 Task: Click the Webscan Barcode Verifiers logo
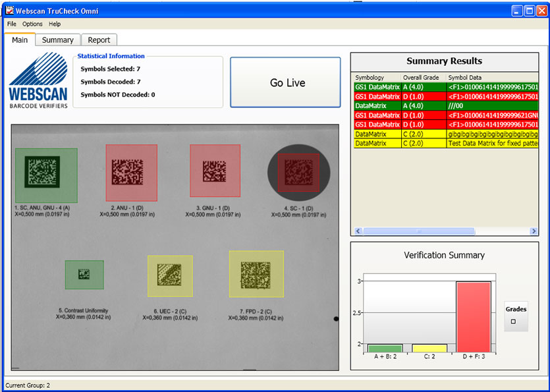38,80
